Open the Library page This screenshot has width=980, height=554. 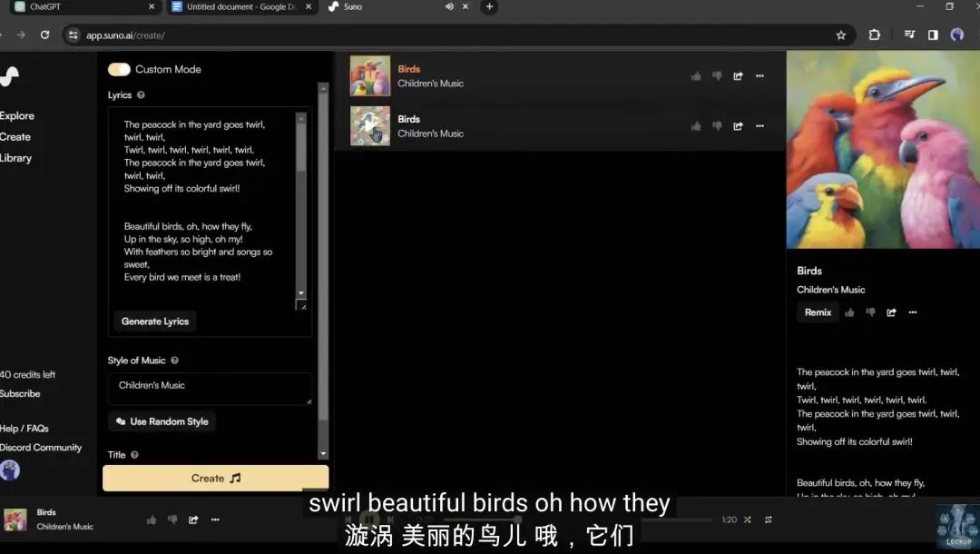pos(15,158)
